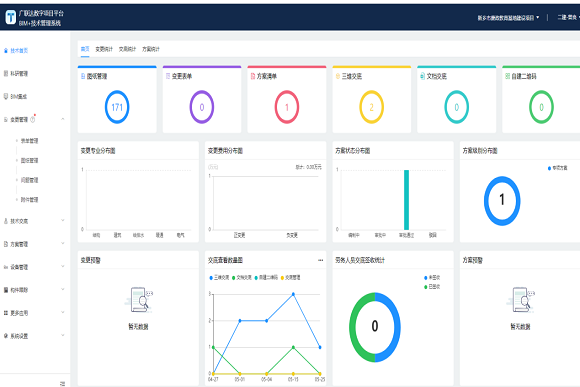
Task: Click the 自建二维码 green QR icon
Action: pyautogui.click(x=508, y=76)
